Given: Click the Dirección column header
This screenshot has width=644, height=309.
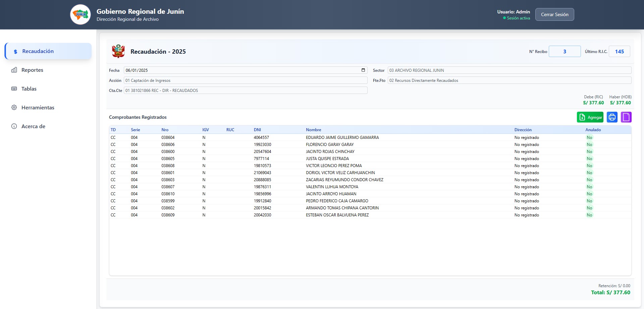Looking at the screenshot, I should coord(523,130).
